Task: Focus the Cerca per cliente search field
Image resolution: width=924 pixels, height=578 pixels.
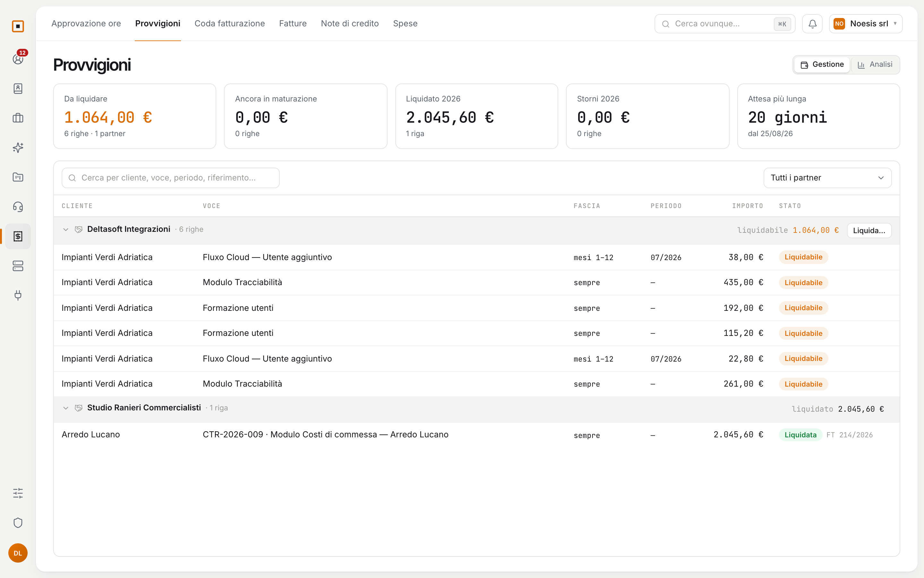Action: tap(171, 178)
